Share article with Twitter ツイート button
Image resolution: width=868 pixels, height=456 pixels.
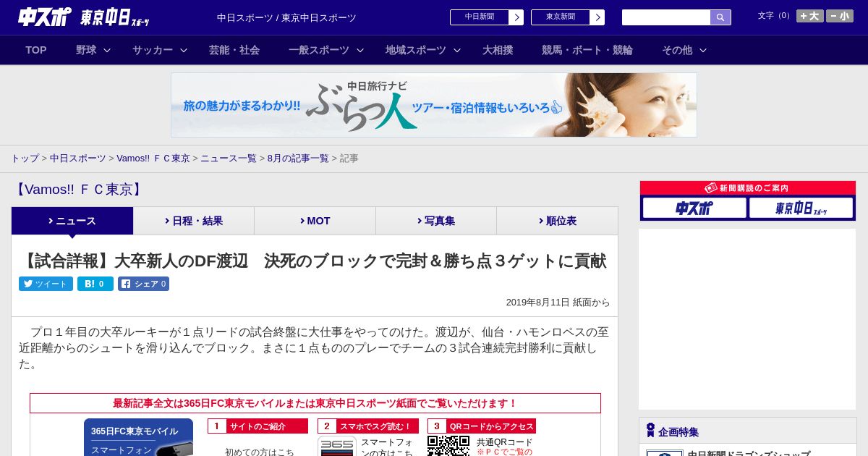46,284
